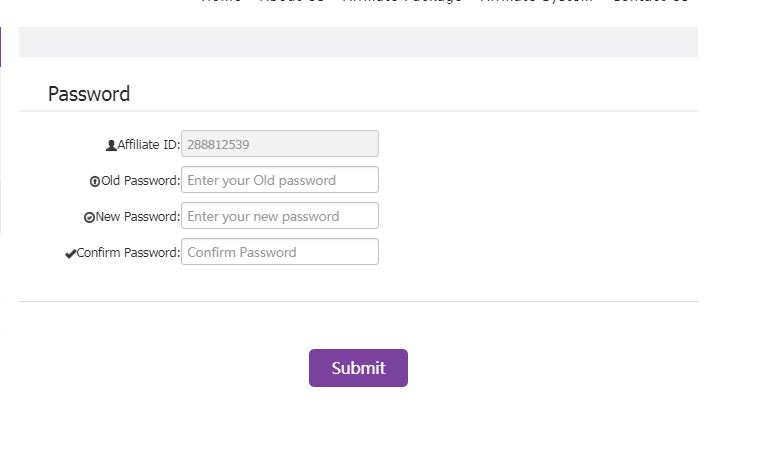
Task: Open the Affiliate Package menu item
Action: tap(401, 2)
